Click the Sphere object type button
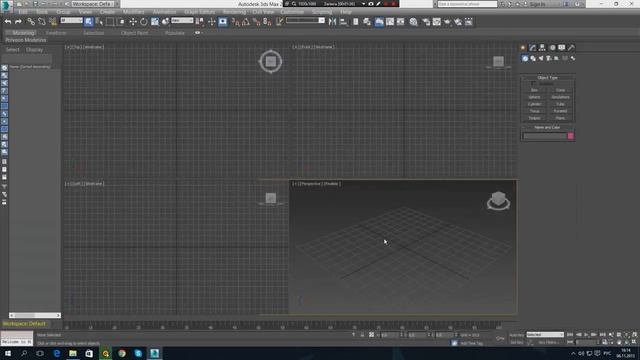Viewport: 640px width, 360px height. coord(534,97)
